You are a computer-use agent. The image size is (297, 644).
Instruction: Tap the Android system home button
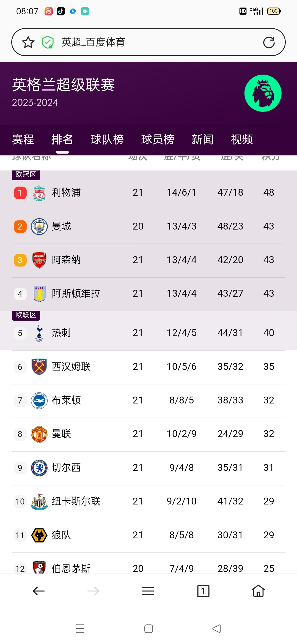pos(148,629)
